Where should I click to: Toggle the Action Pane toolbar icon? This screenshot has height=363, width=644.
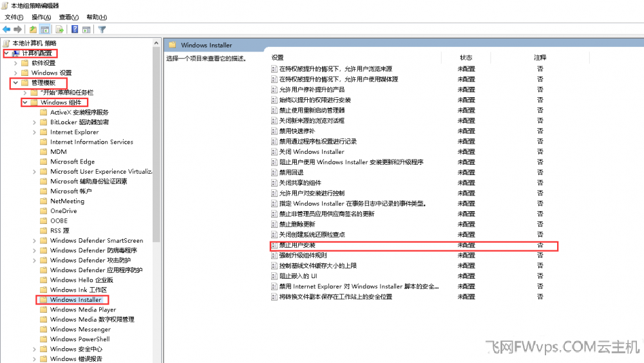point(86,29)
